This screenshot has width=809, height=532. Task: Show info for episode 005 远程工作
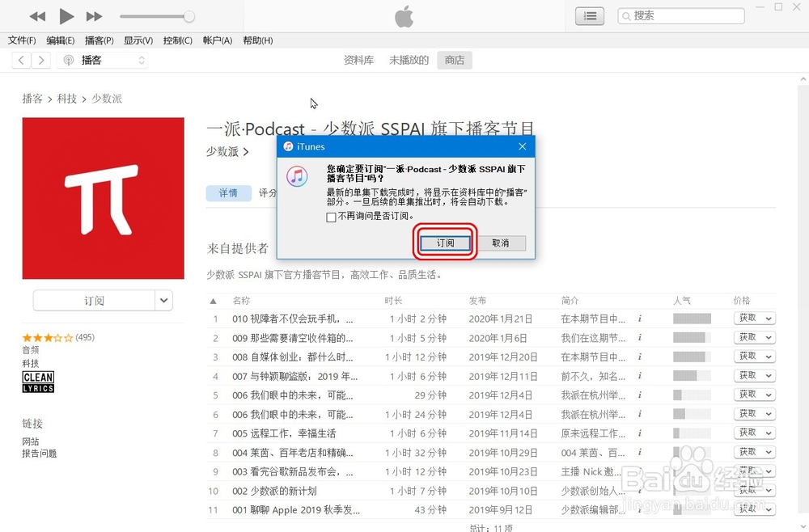pyautogui.click(x=640, y=433)
